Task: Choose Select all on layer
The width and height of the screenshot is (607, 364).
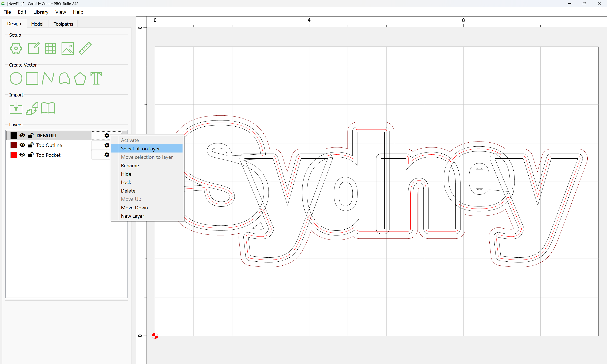Action: click(140, 149)
